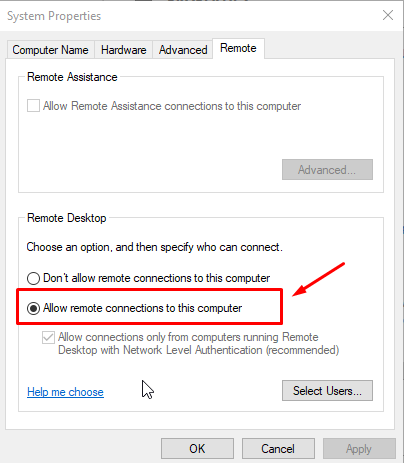Click the 'Desktop with Network Level Authentication (recommended)' label text
404x463 pixels.
tap(199, 350)
